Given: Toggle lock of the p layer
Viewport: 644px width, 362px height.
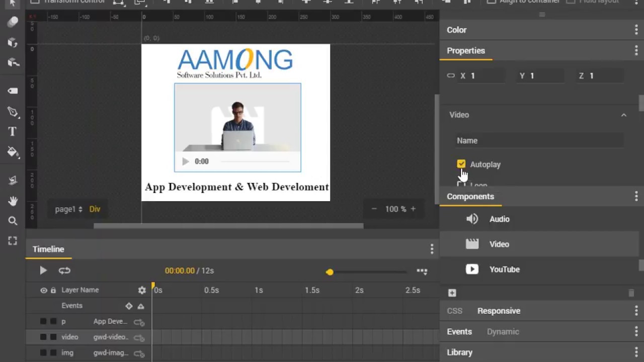Looking at the screenshot, I should 53,321.
